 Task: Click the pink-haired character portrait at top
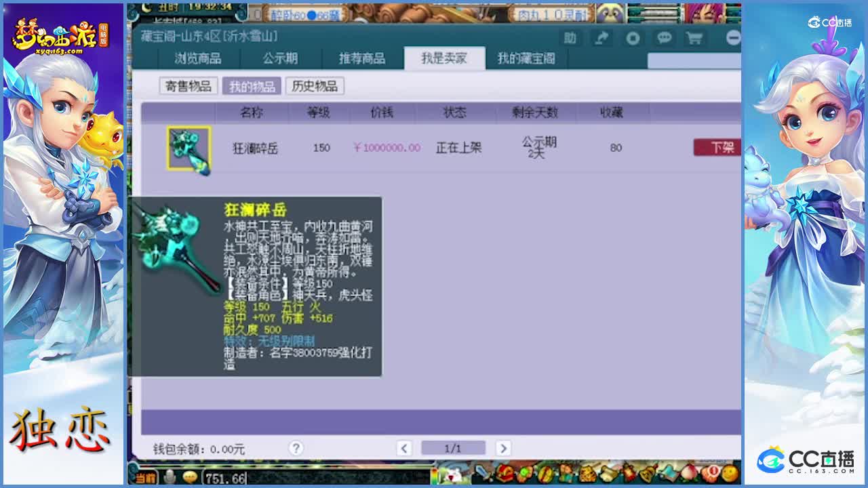point(705,12)
